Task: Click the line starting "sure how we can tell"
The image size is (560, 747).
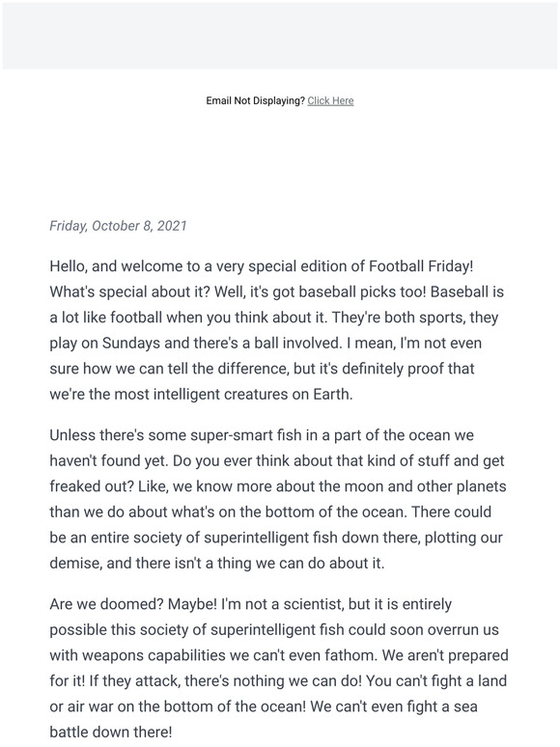Action: (262, 369)
